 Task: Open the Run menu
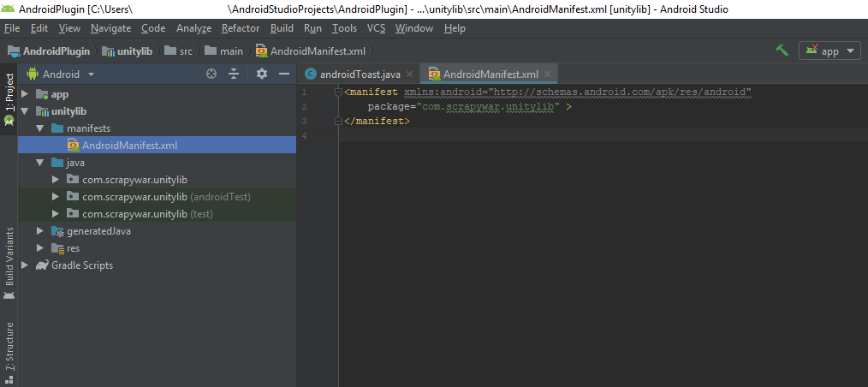[x=312, y=28]
